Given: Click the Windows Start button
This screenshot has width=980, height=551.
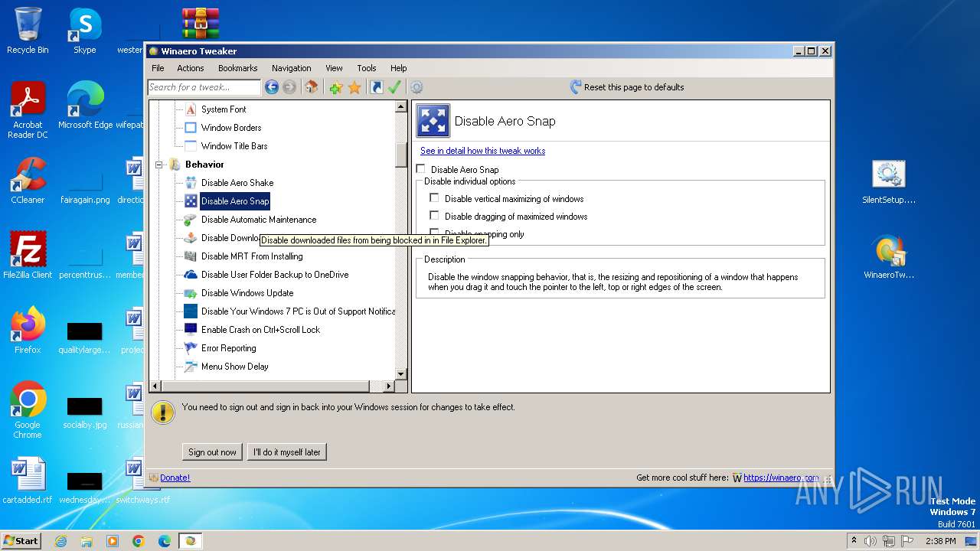Looking at the screenshot, I should pos(21,541).
